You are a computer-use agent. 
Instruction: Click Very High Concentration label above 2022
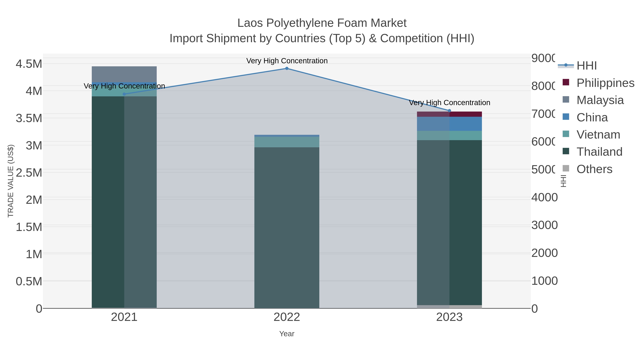[x=287, y=61]
